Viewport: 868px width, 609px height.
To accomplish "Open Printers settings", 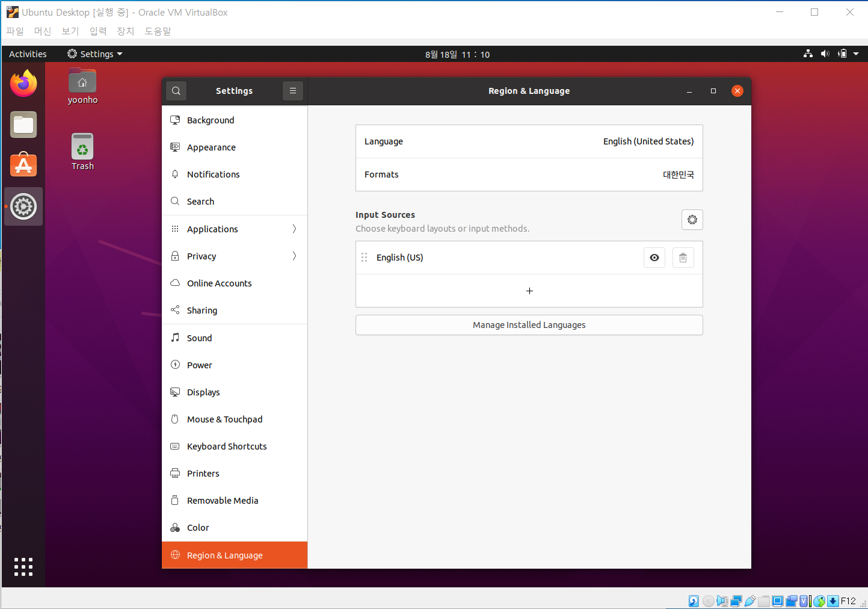I will pyautogui.click(x=235, y=474).
